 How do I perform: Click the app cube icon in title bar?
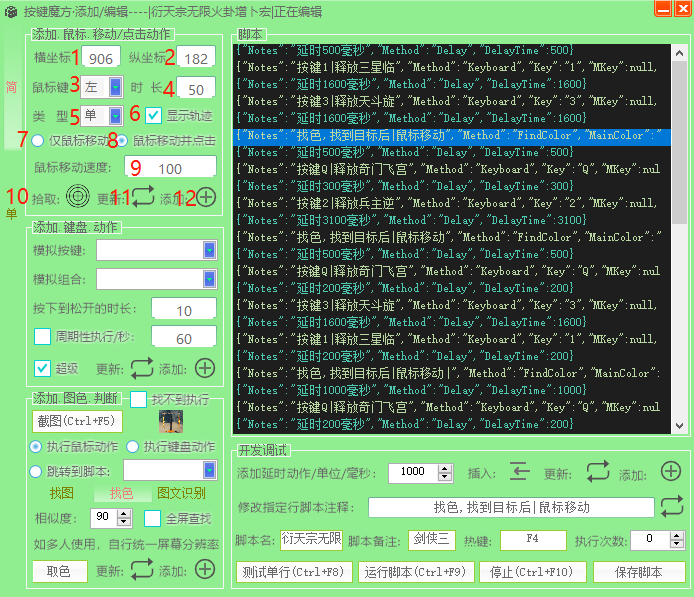pyautogui.click(x=11, y=12)
